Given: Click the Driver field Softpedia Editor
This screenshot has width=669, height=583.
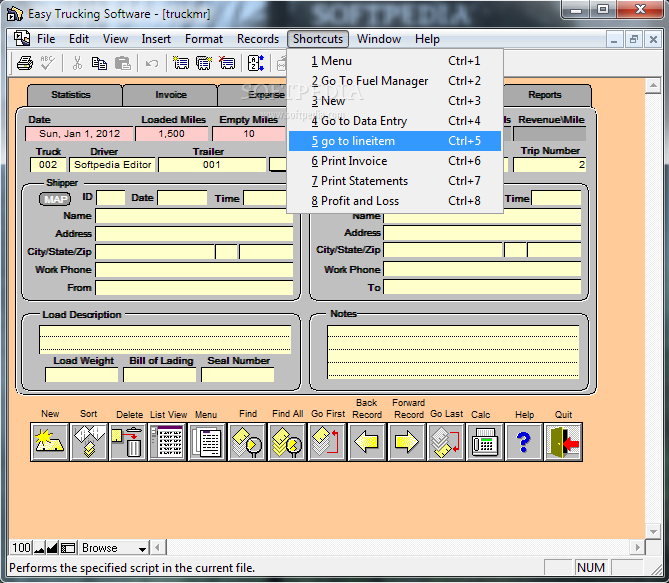Looking at the screenshot, I should point(113,165).
